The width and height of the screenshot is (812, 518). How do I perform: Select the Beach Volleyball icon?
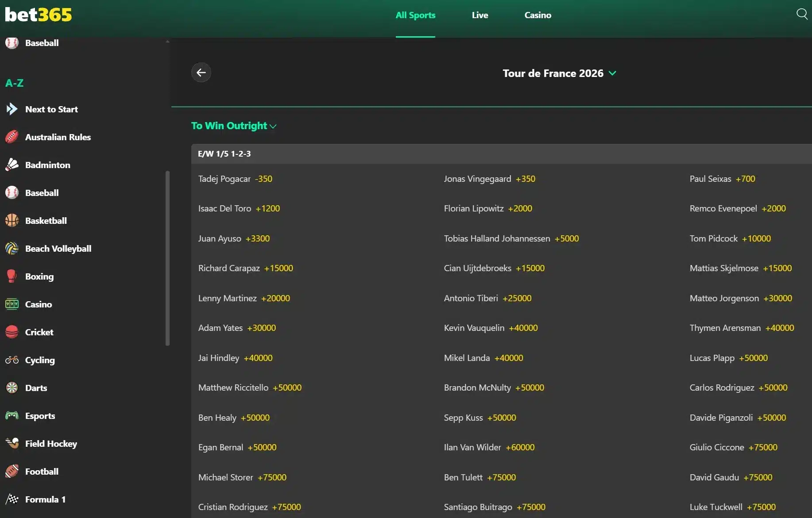click(x=12, y=249)
